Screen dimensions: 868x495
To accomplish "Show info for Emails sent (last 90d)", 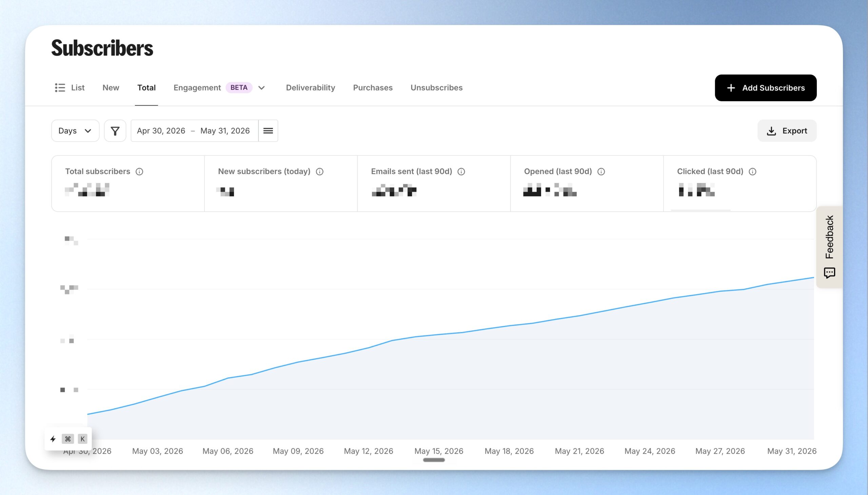I will click(461, 172).
